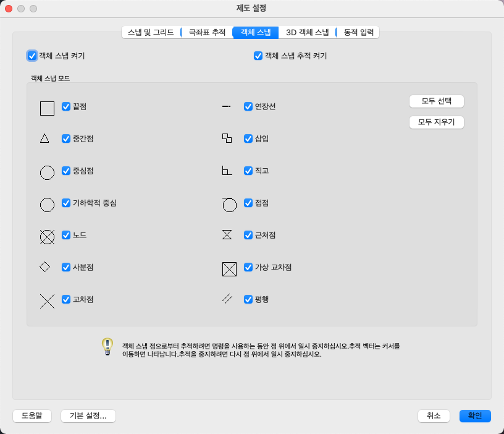Uncheck the 평행 checkbox

(x=248, y=299)
